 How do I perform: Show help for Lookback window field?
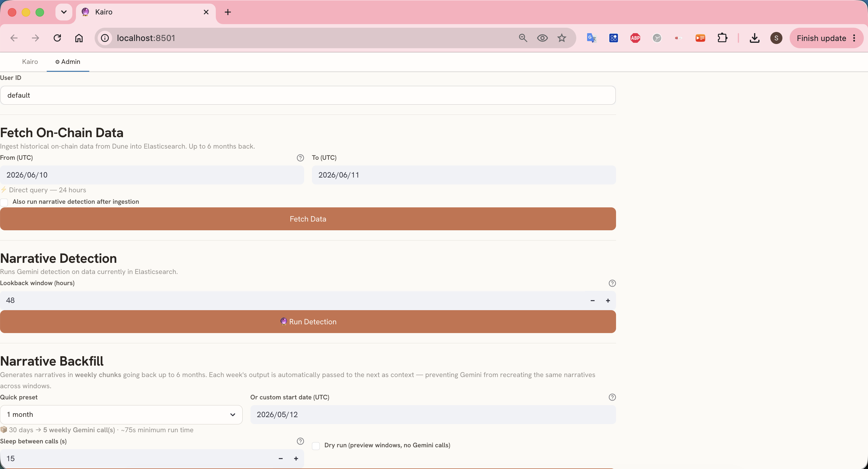(612, 283)
